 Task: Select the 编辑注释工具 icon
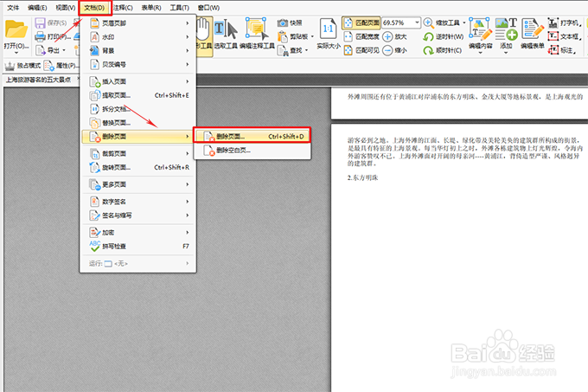[257, 29]
